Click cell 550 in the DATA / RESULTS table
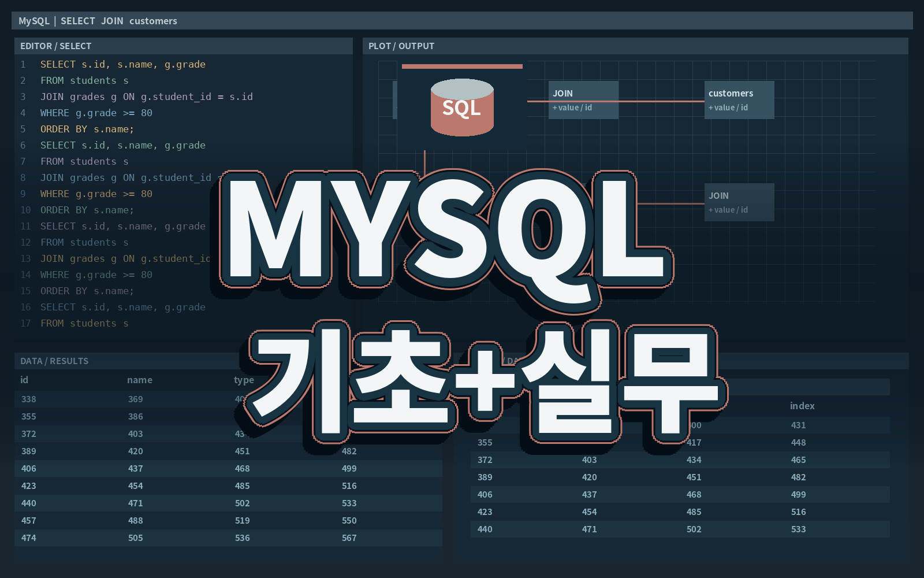Viewport: 924px width, 578px height. (349, 520)
